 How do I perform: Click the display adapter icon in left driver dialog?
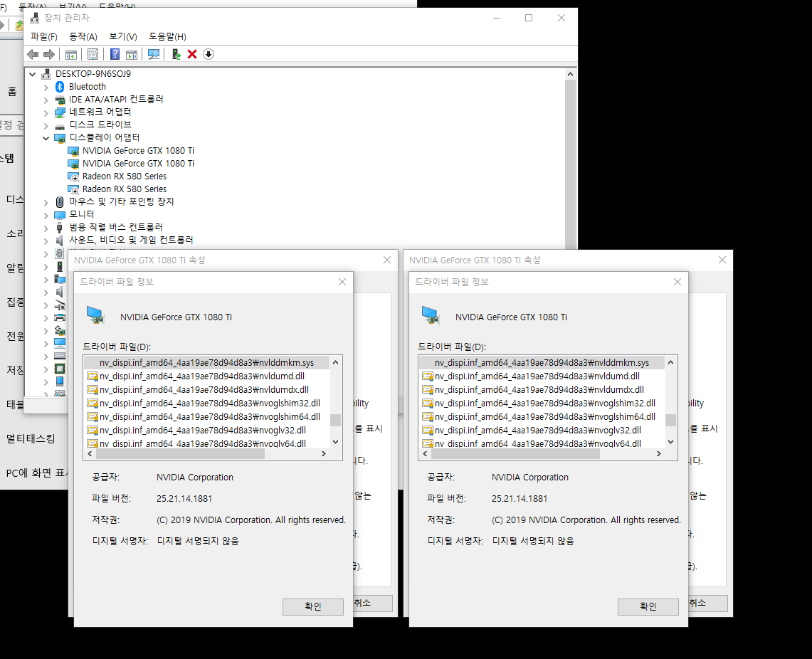coord(96,315)
